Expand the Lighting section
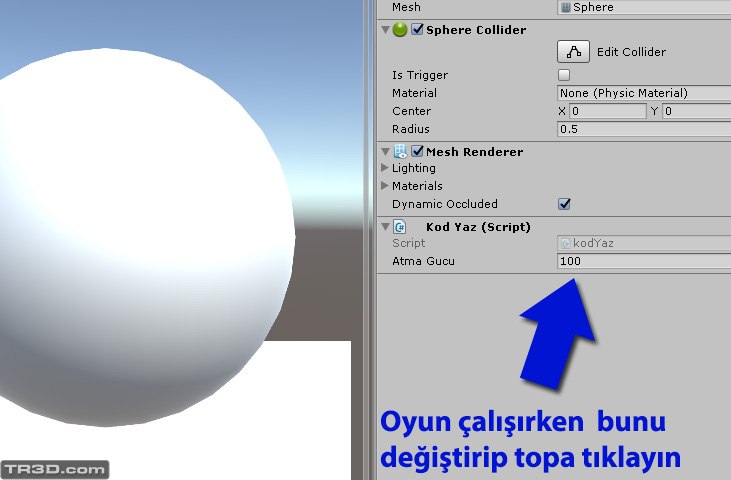 [x=385, y=167]
